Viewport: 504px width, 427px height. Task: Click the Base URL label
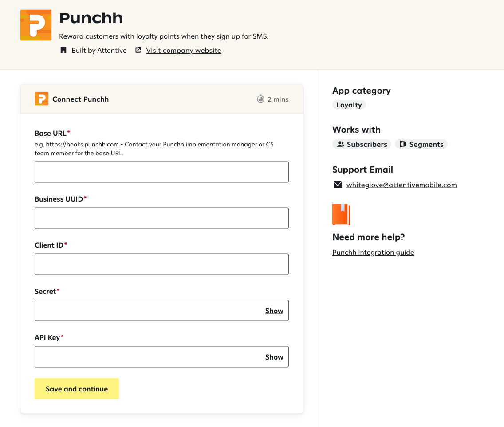pos(51,134)
